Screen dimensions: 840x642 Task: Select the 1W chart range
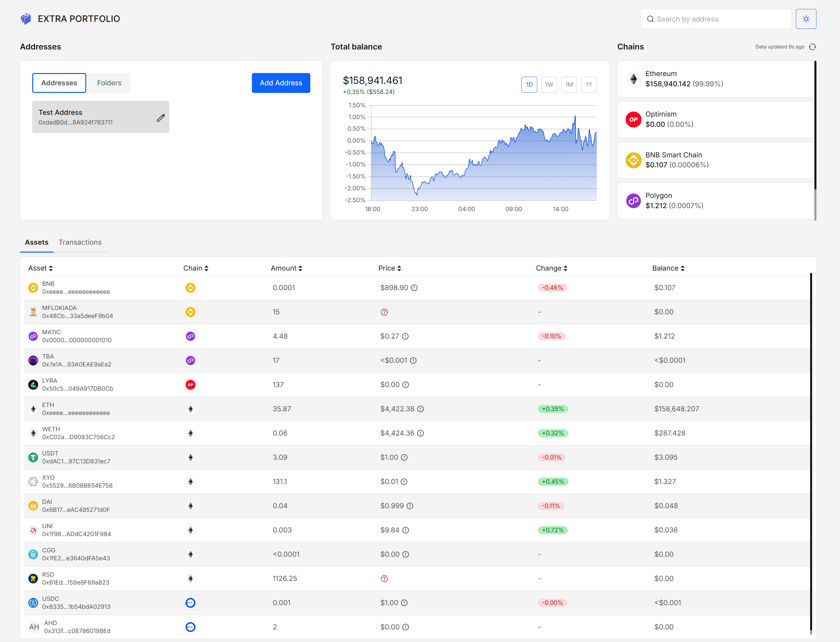549,84
